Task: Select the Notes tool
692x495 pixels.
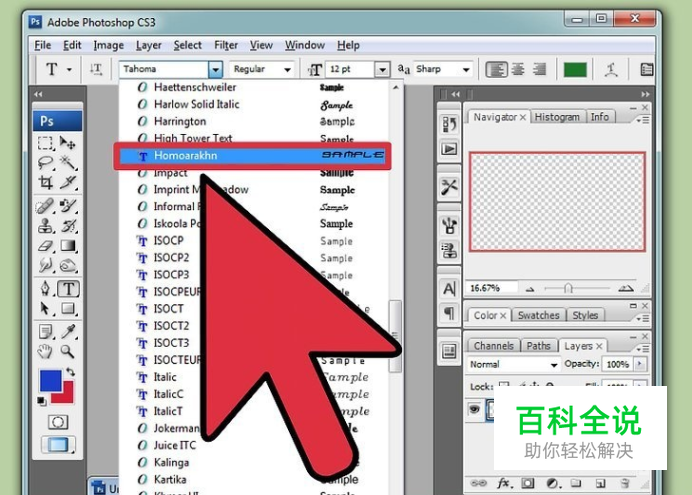Action: tap(45, 331)
